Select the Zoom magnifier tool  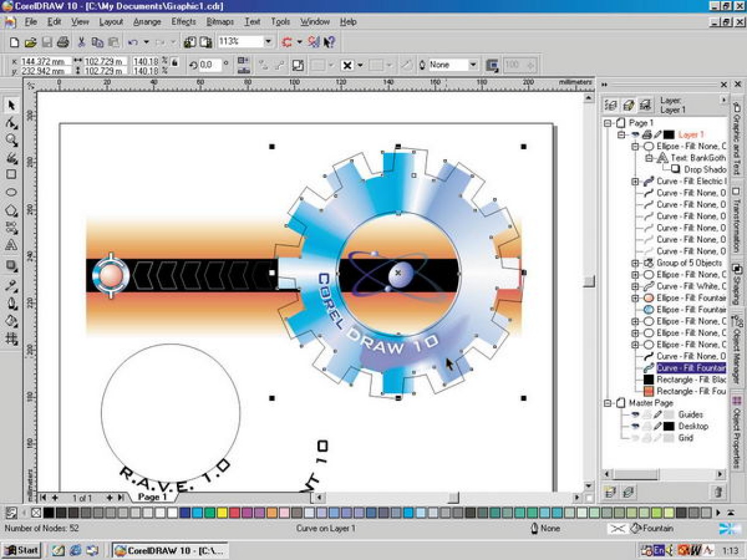(11, 140)
